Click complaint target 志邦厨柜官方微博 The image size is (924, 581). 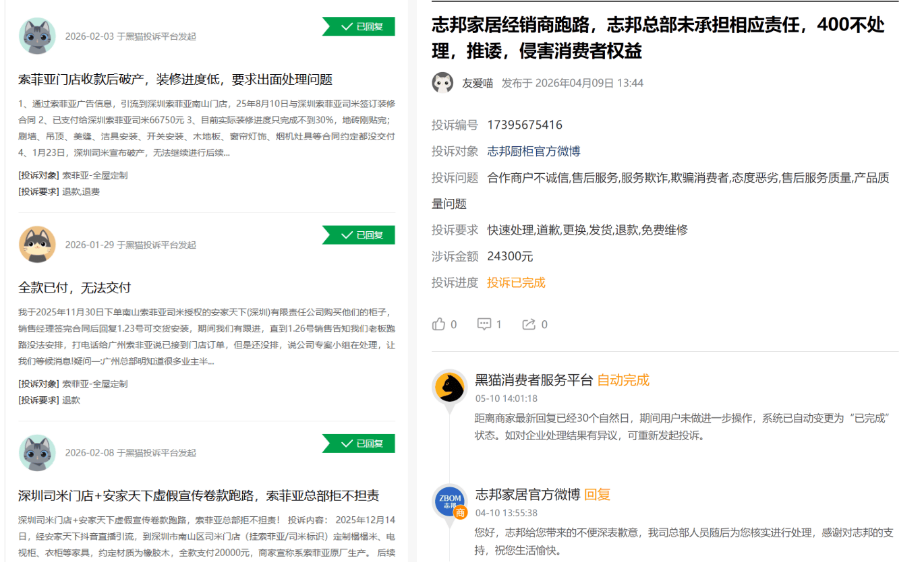[x=533, y=151]
